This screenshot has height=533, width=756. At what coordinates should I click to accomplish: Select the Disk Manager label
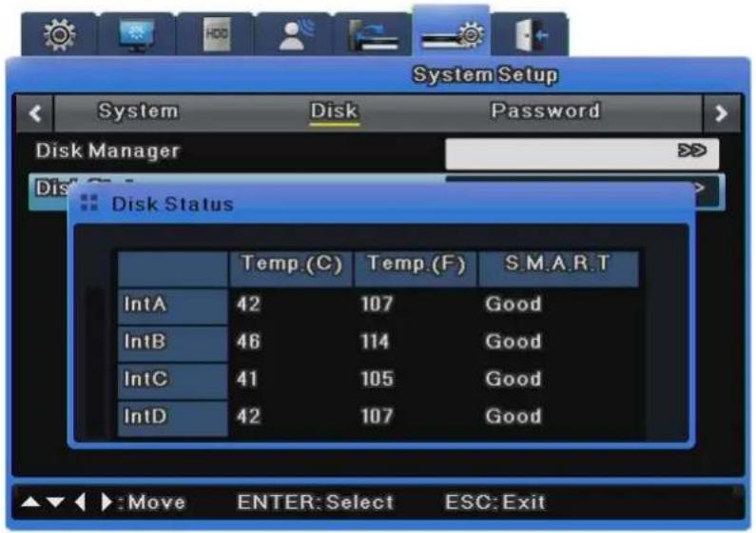[107, 151]
